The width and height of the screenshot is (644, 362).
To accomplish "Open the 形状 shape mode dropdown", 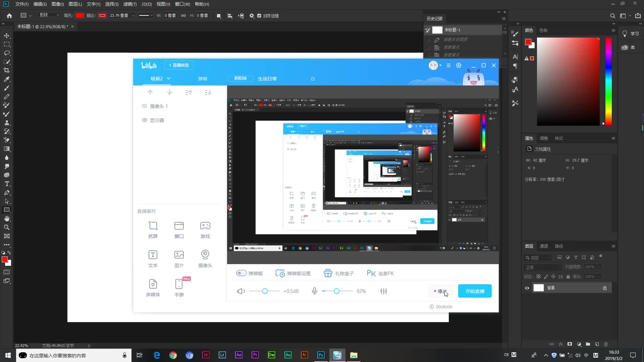I will coord(49,15).
